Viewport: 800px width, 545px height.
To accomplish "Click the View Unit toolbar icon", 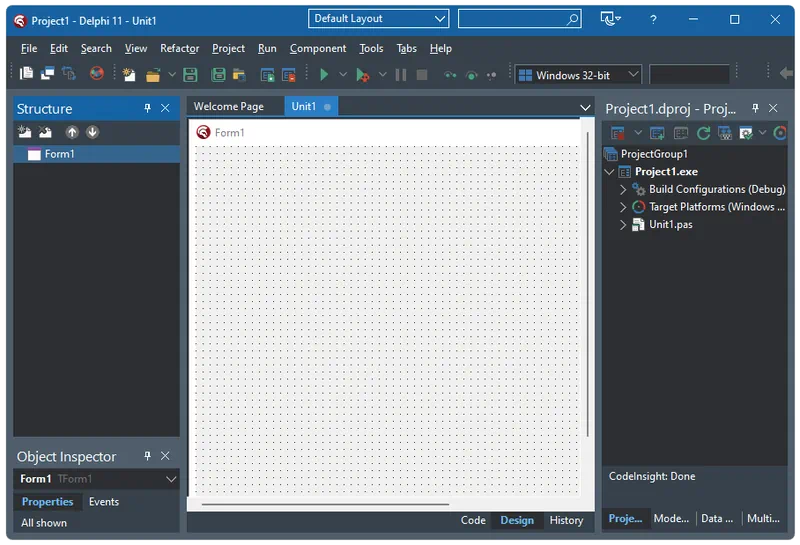I will (26, 74).
